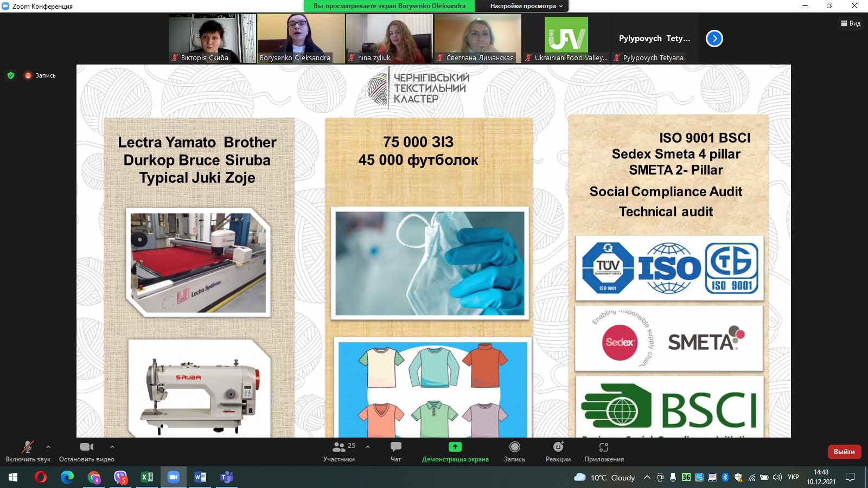Expand the arrow next to Участники
The image size is (868, 488).
(368, 447)
